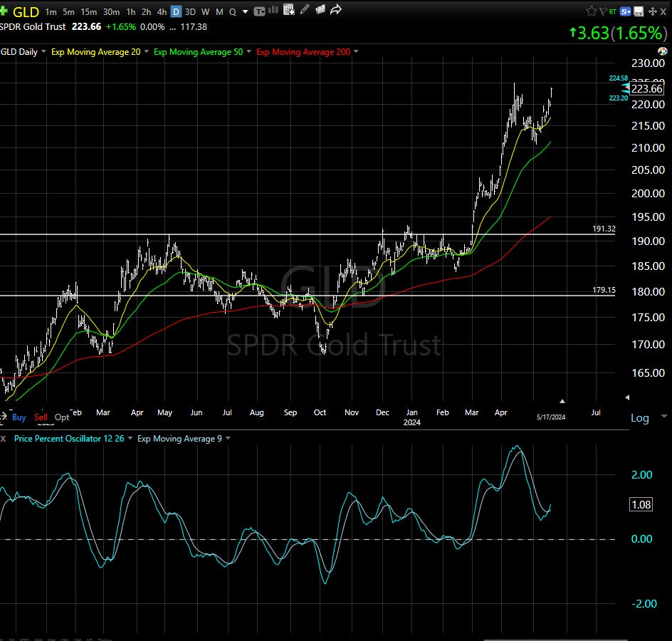Click the +1.65% change value
Image resolution: width=672 pixels, height=641 pixels.
tap(121, 26)
